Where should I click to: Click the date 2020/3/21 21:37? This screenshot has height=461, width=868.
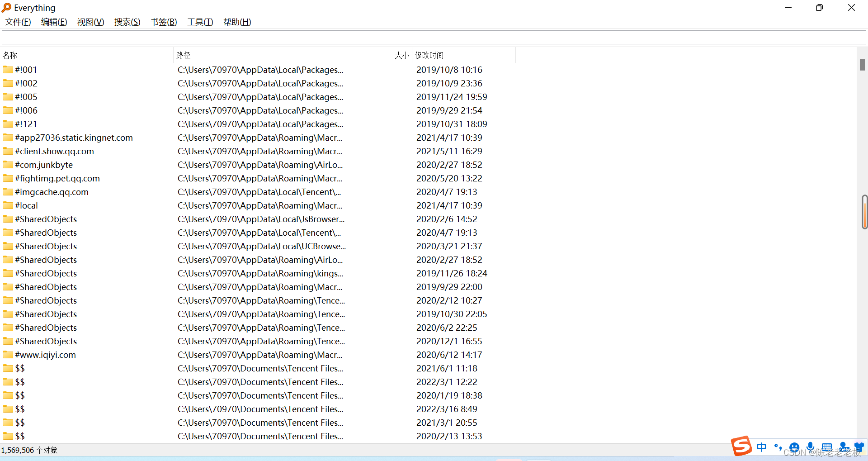coord(449,246)
